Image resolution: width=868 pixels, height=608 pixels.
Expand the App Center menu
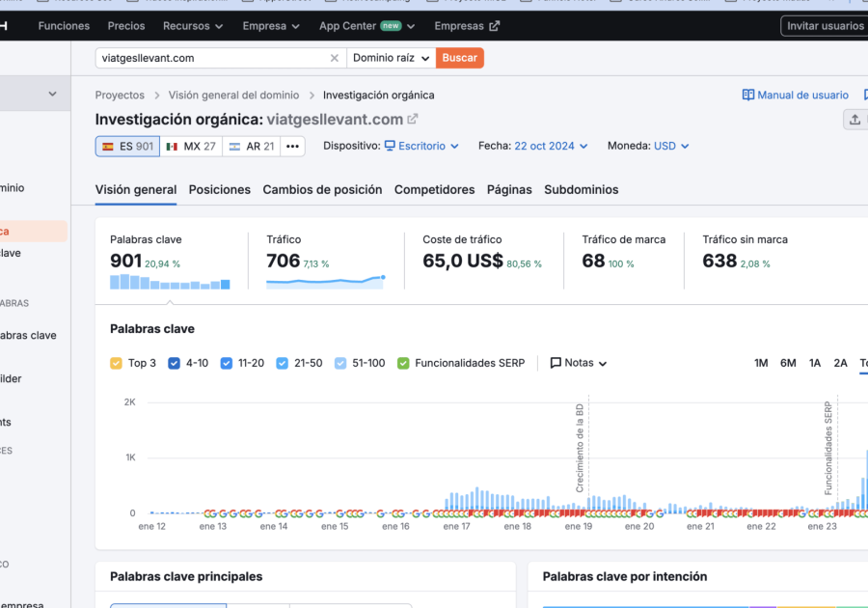click(366, 26)
